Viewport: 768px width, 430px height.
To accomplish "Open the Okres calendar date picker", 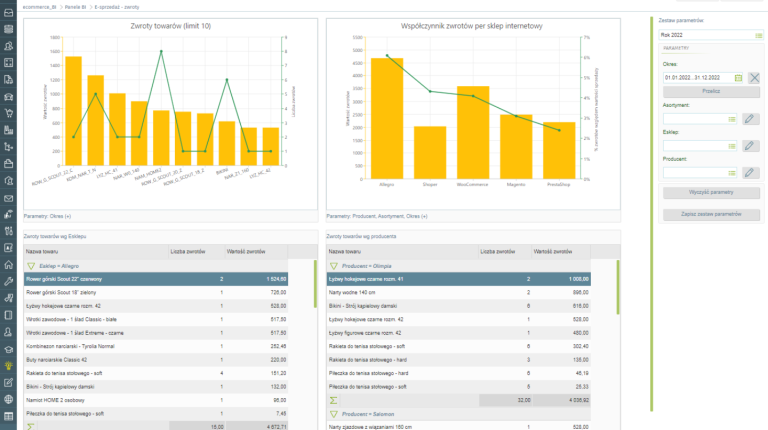I will [x=739, y=77].
